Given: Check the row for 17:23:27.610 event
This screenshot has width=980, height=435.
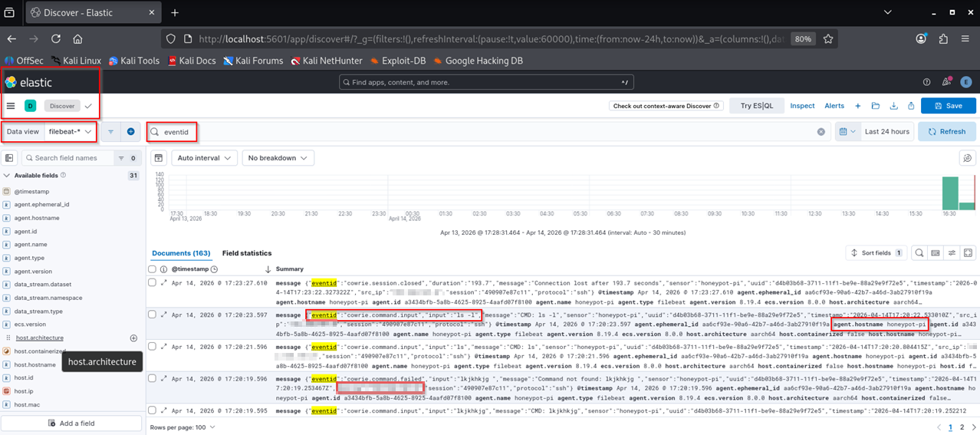Looking at the screenshot, I should pyautogui.click(x=152, y=283).
